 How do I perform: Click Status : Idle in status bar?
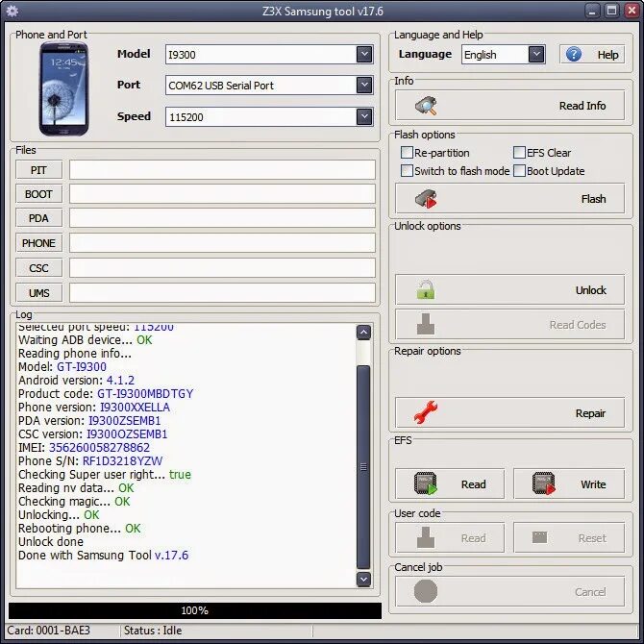(x=153, y=630)
